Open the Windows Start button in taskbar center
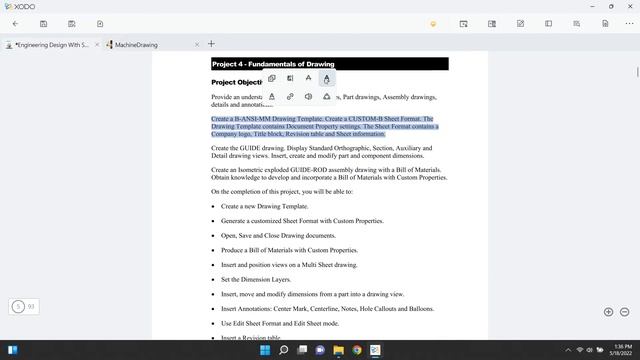 (x=265, y=350)
